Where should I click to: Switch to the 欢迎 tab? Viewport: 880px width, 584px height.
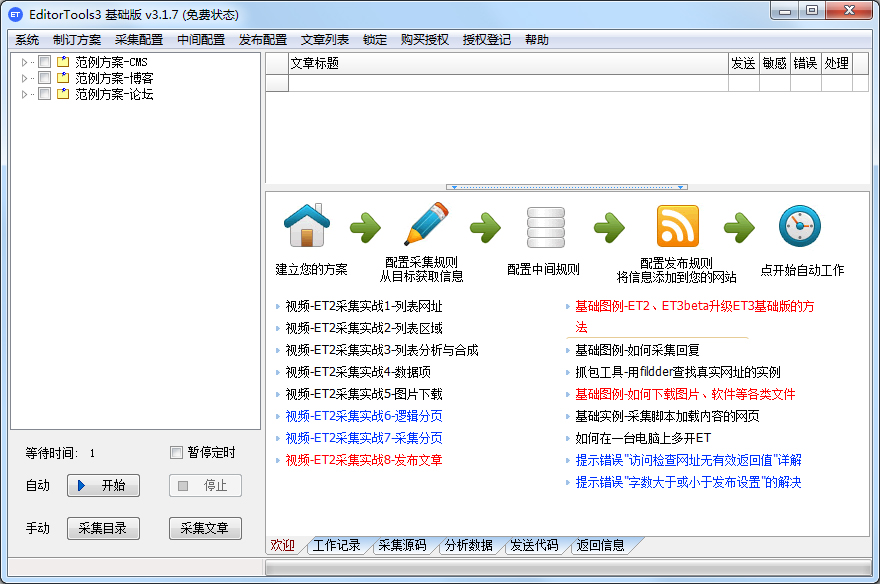(x=283, y=545)
